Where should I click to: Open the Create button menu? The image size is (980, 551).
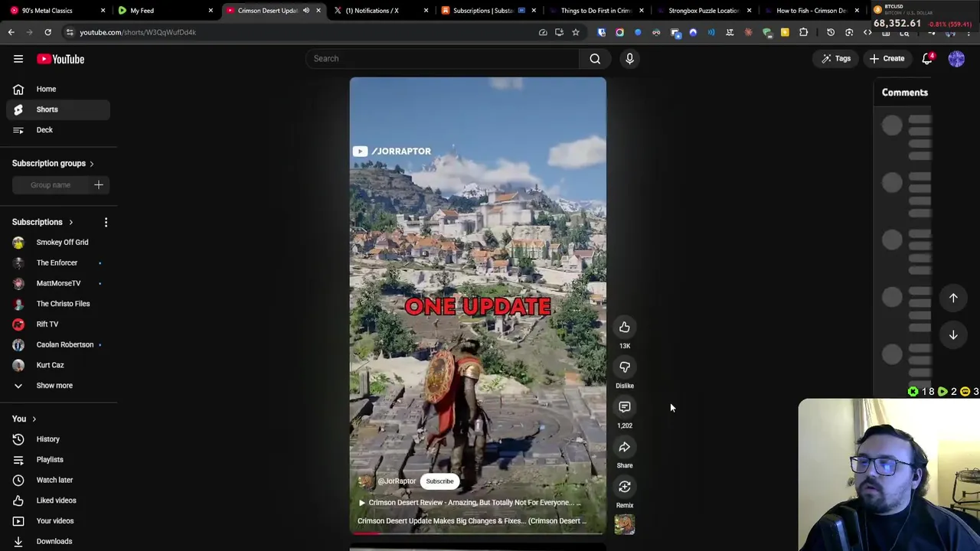coord(887,59)
